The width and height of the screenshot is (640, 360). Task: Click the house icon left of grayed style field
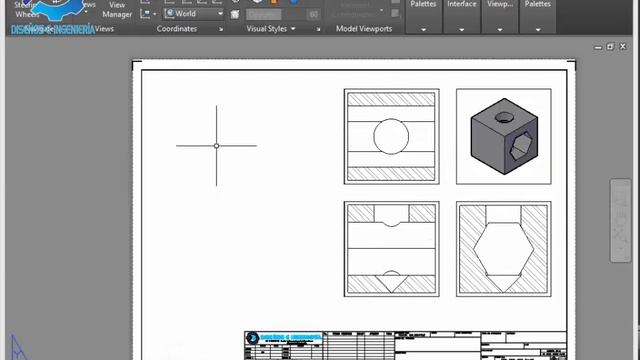[235, 15]
